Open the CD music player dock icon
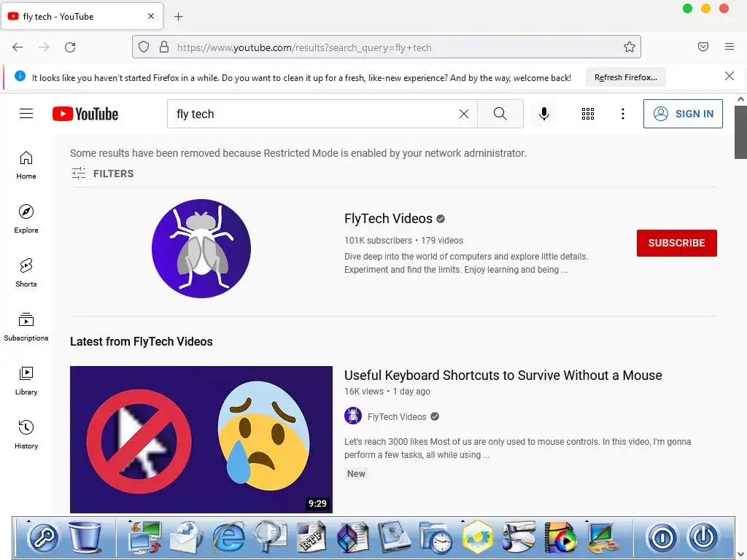 (x=519, y=538)
